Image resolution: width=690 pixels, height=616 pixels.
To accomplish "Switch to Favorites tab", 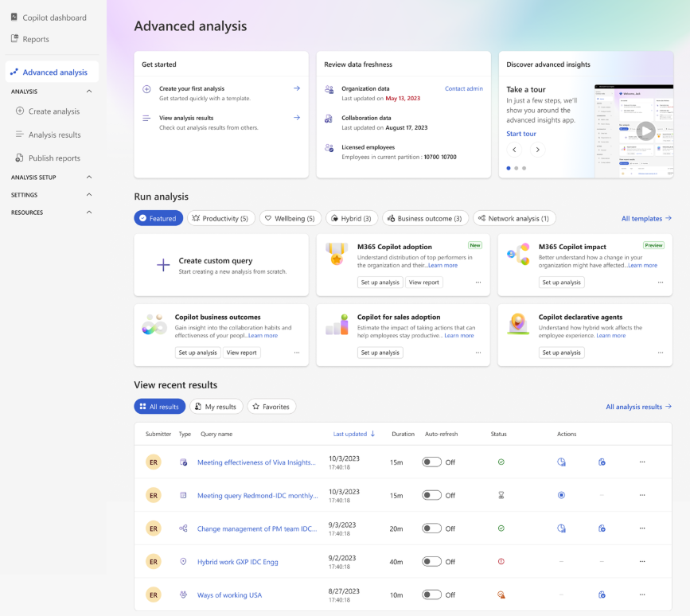I will coord(271,407).
